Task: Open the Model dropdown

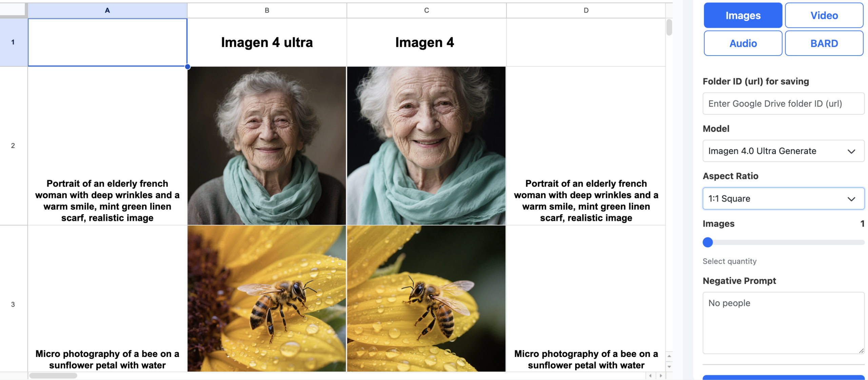Action: [x=783, y=151]
